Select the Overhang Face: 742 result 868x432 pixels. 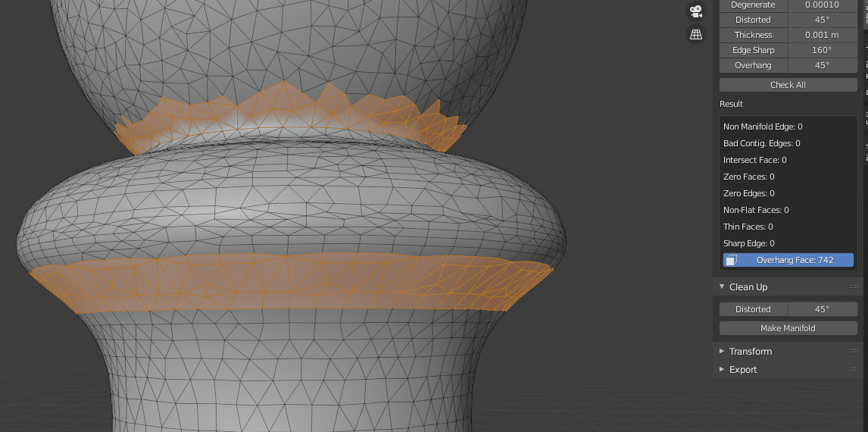tap(788, 260)
